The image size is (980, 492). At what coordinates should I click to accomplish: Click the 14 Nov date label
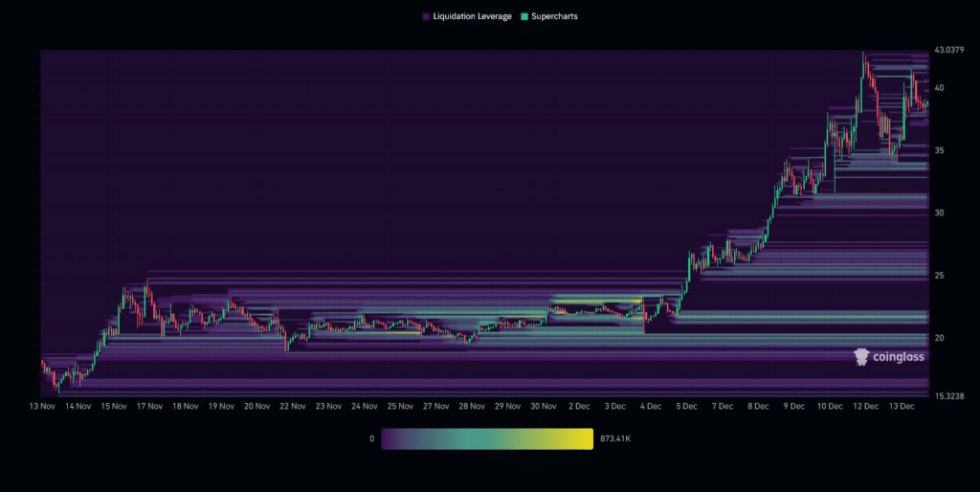(78, 407)
